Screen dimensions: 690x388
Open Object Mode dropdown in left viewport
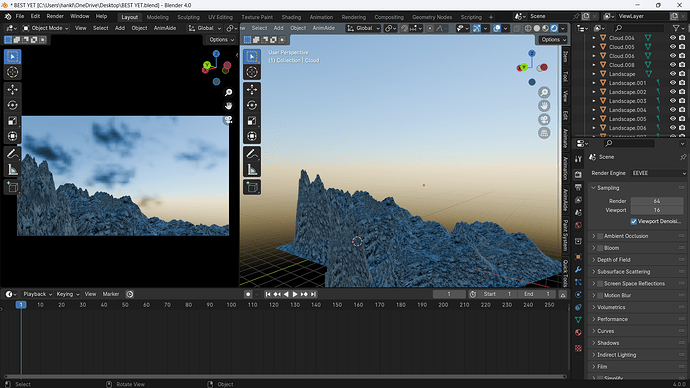tap(45, 28)
